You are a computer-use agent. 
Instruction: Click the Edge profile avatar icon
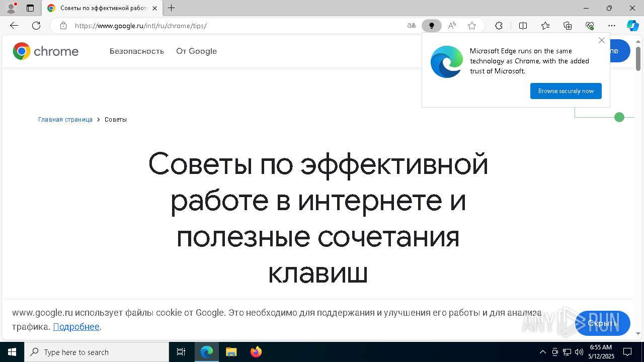(11, 8)
